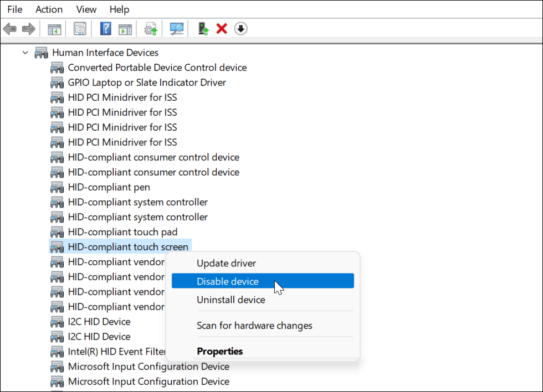The width and height of the screenshot is (543, 392).
Task: Click the red X Uninstall device toolbar icon
Action: pos(221,28)
